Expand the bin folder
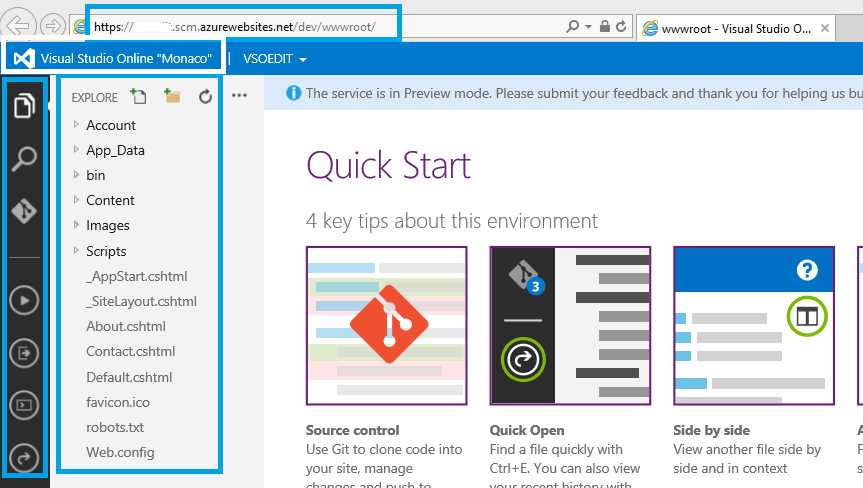The image size is (863, 488). pyautogui.click(x=77, y=174)
